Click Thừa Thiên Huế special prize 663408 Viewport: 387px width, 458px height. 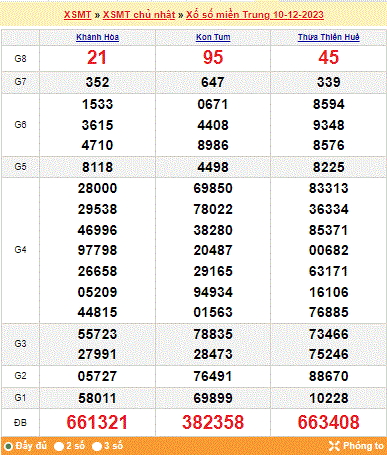pos(329,422)
